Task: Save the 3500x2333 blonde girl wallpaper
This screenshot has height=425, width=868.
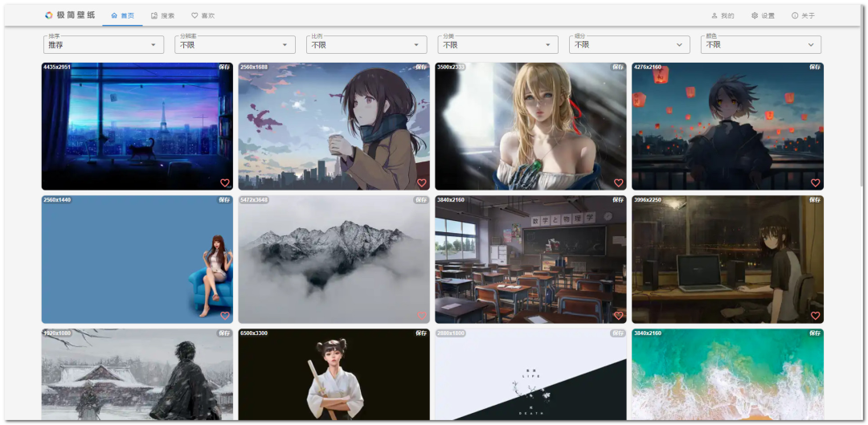Action: (x=618, y=67)
